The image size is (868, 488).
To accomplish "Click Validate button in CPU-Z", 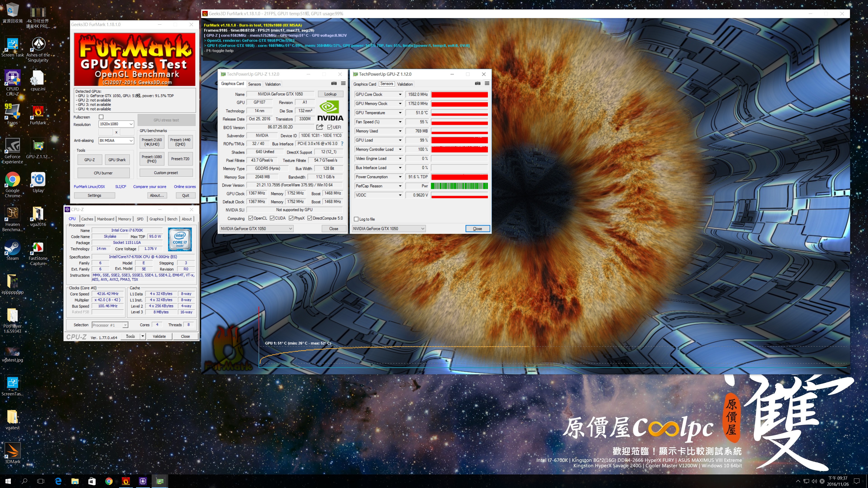I will pyautogui.click(x=159, y=336).
